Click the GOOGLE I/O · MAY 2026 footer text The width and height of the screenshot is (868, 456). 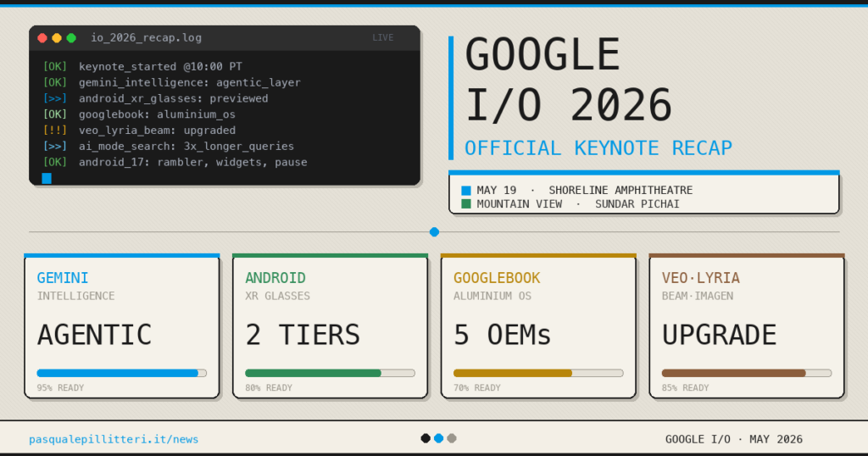733,439
